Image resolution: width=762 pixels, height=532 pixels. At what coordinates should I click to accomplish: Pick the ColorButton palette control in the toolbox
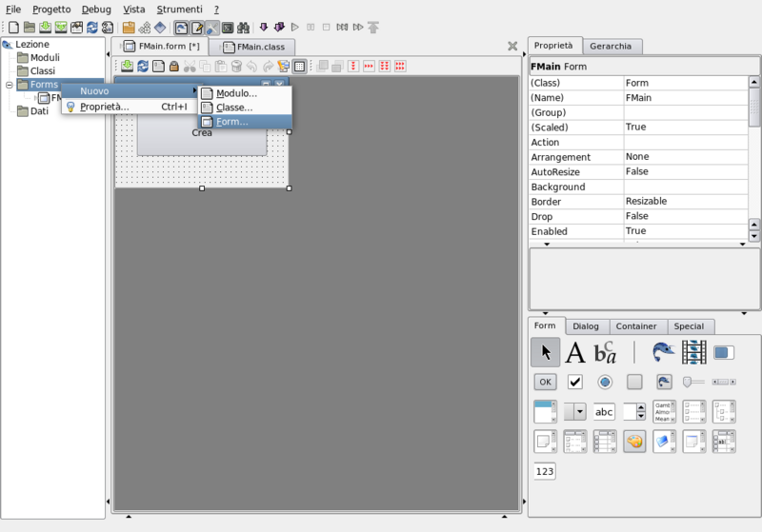(634, 442)
